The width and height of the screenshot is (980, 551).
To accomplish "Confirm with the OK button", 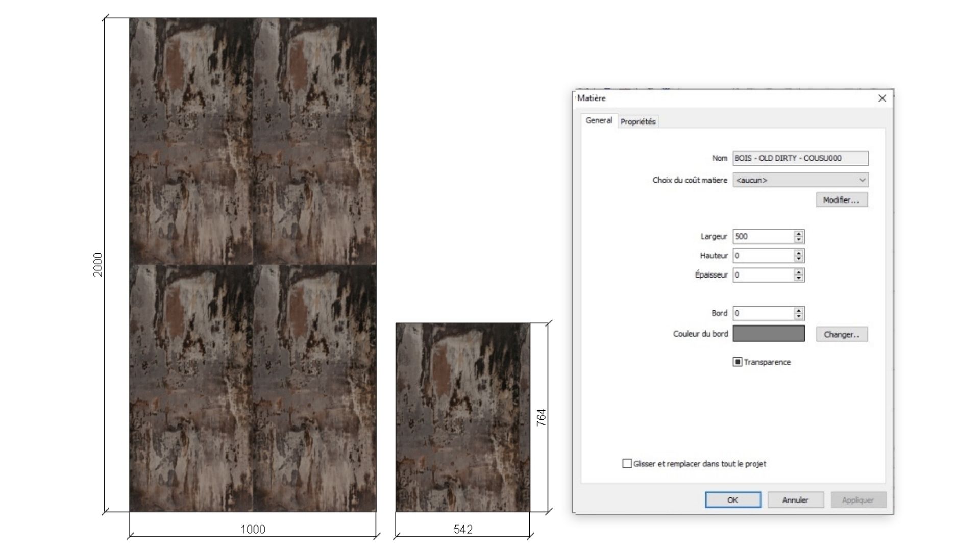I will tap(732, 500).
